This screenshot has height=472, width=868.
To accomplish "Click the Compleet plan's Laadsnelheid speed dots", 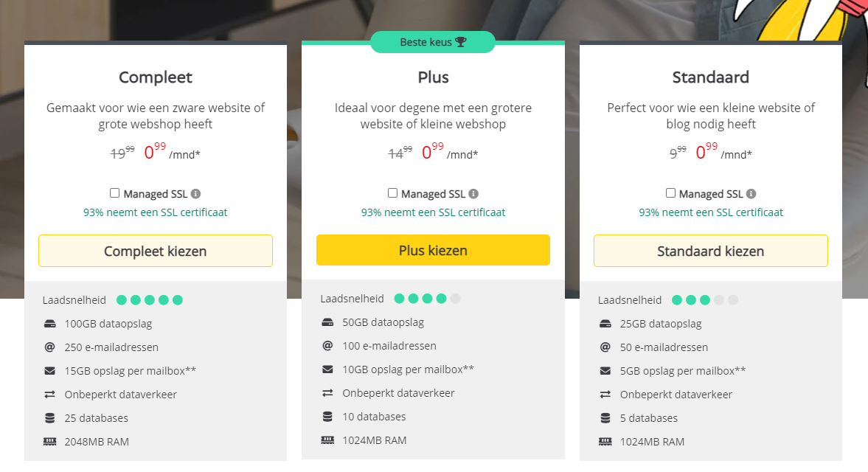I will 150,300.
